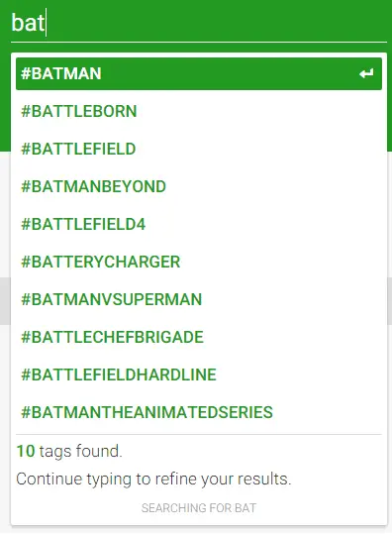Viewport: 392px width, 534px height.
Task: Focus the search field containing "bat"
Action: click(199, 23)
